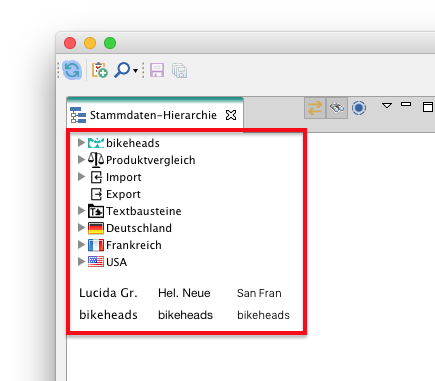Click the scales icon beside Produktvergleich
The width and height of the screenshot is (435, 381).
[x=96, y=160]
